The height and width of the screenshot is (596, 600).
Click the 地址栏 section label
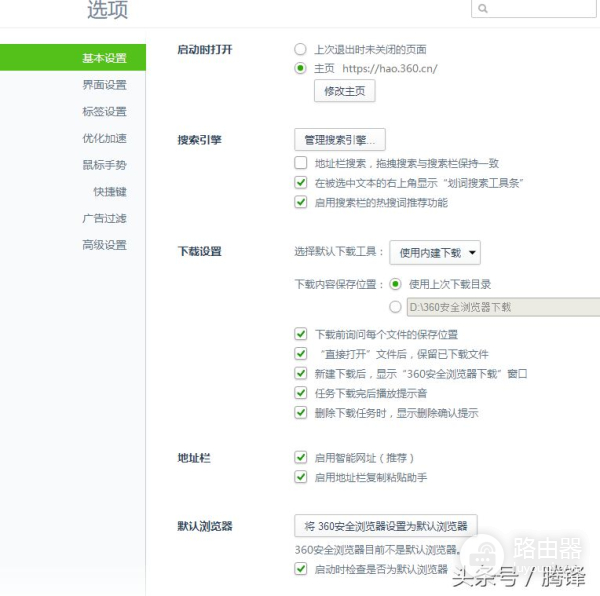pos(194,458)
